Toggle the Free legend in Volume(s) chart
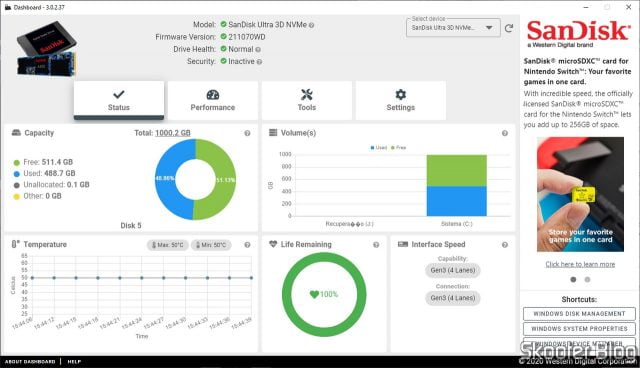 click(398, 148)
